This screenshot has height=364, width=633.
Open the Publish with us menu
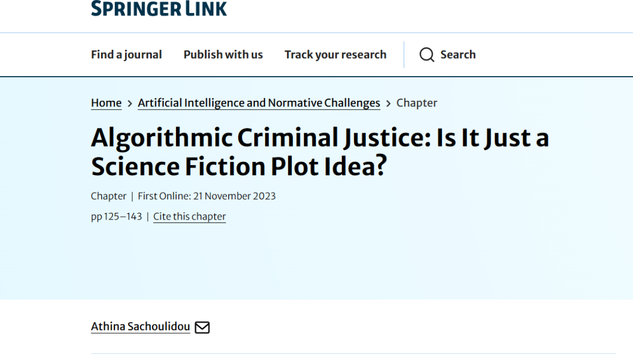[x=223, y=54]
